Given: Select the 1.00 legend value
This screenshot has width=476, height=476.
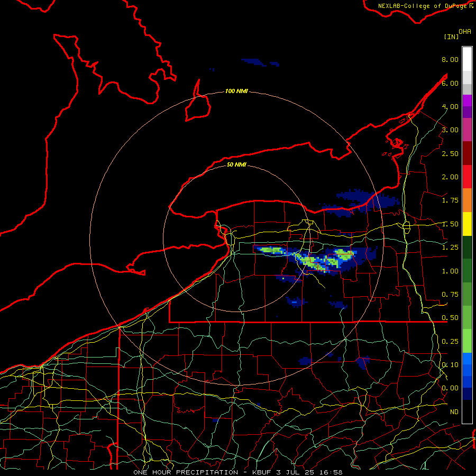Looking at the screenshot, I should (450, 271).
